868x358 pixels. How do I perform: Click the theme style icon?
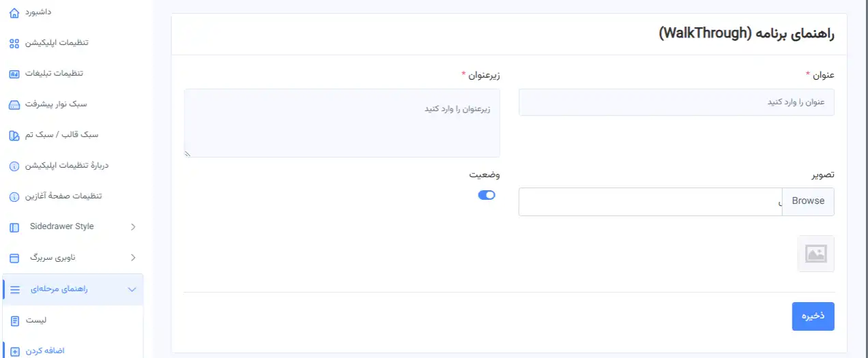pos(14,135)
